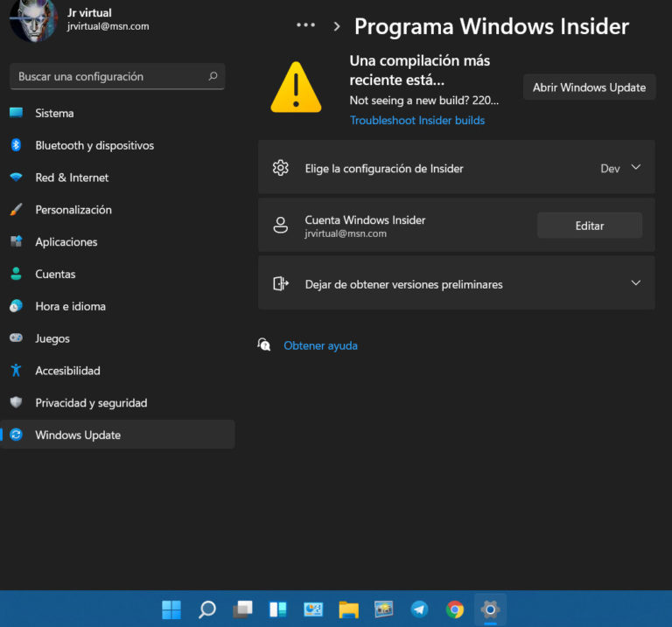Click the Programa Windows Insider title

click(492, 26)
